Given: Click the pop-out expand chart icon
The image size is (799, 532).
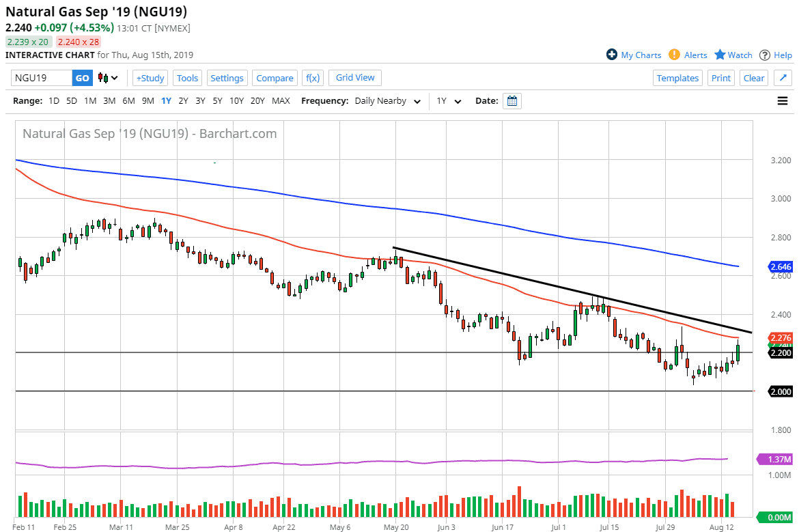Looking at the screenshot, I should click(x=783, y=78).
